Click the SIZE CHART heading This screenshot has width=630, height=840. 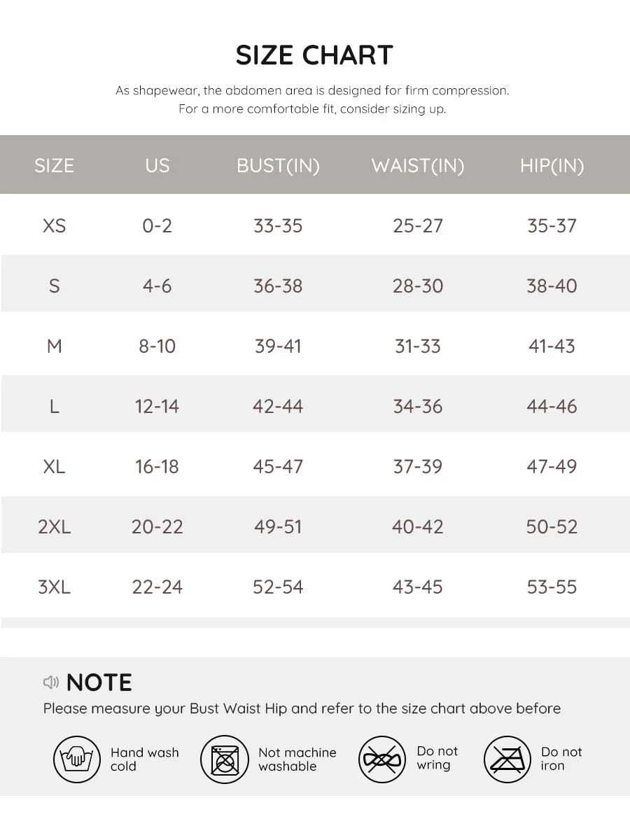click(x=314, y=55)
